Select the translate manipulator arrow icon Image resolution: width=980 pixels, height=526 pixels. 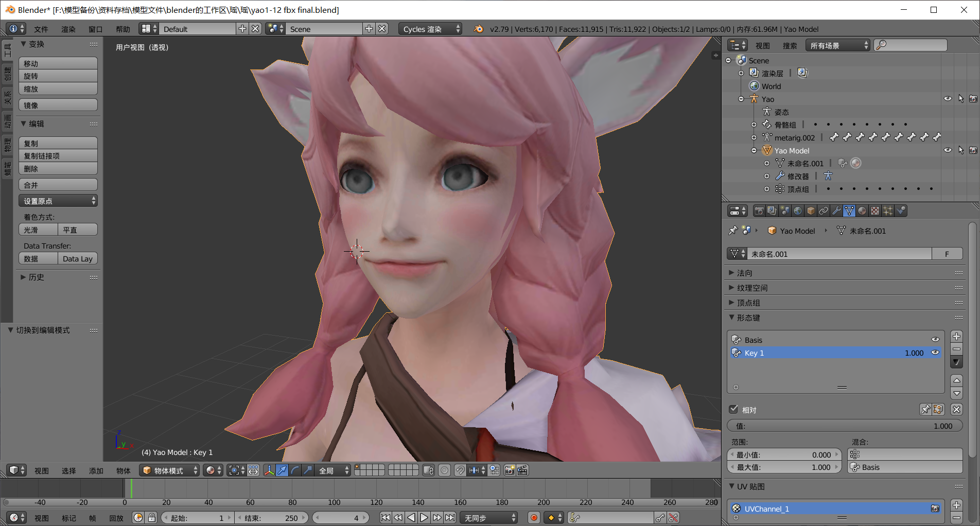(x=282, y=470)
